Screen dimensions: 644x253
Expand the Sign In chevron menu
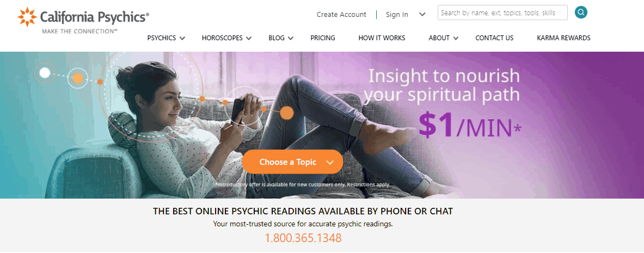pos(422,14)
